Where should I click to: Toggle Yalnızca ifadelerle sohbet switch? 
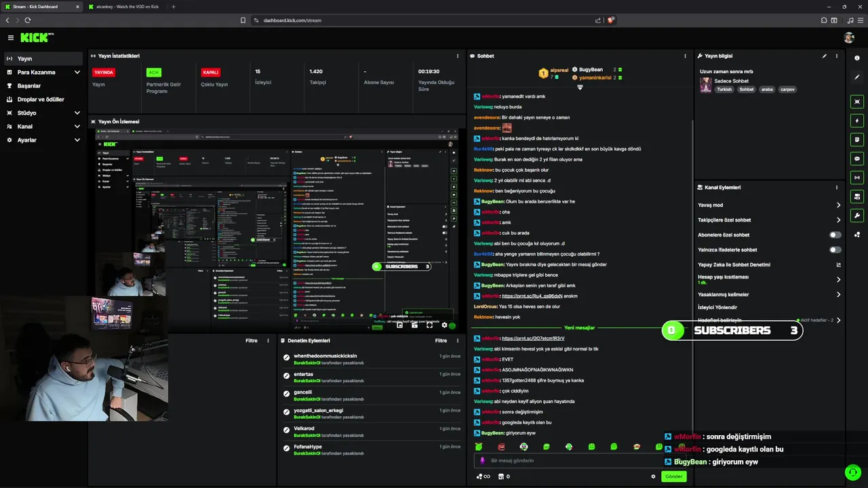(835, 250)
